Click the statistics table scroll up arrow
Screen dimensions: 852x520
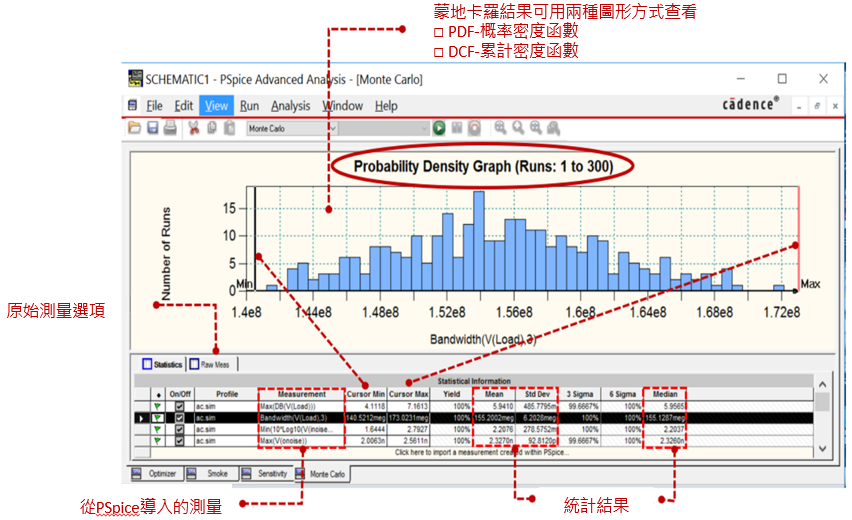(x=823, y=384)
